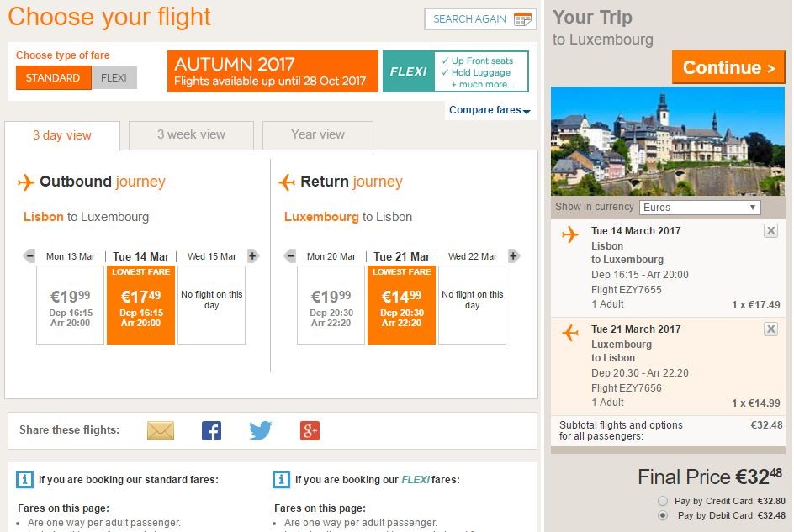Remove the 21 March Luxembourg flight
The image size is (794, 532).
[770, 329]
